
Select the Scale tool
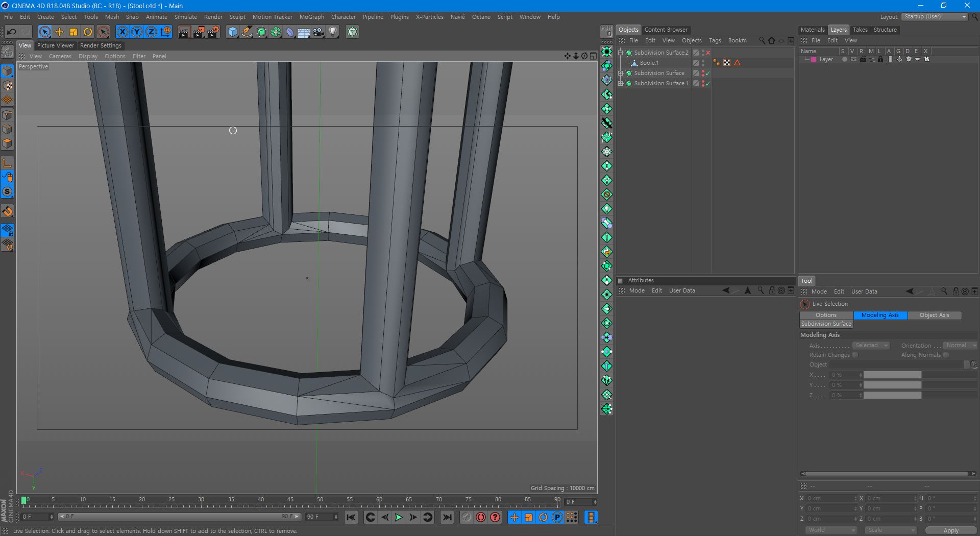(73, 32)
